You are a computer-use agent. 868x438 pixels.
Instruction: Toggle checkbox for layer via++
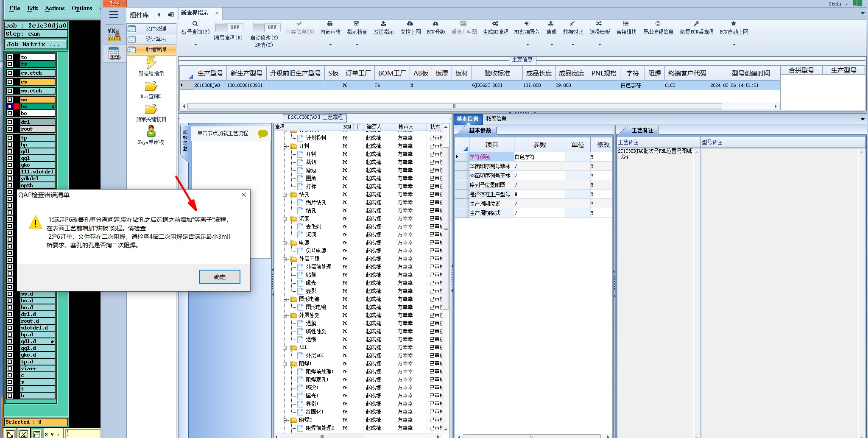point(10,368)
